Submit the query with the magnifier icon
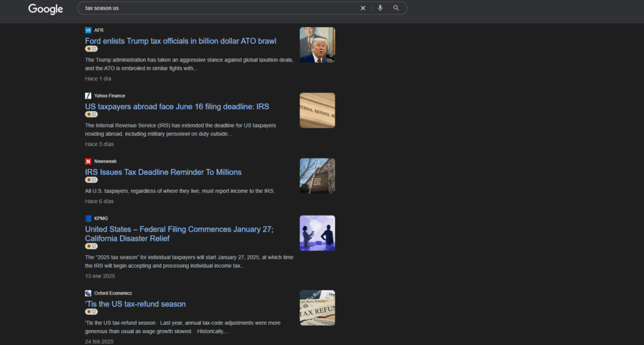644x345 pixels. click(x=396, y=8)
